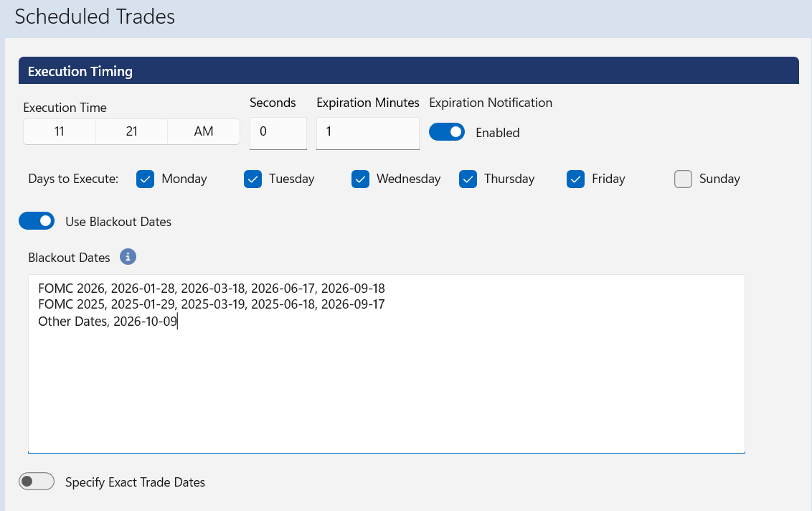Uncheck the Tuesday checkbox
Image resolution: width=812 pixels, height=511 pixels.
[x=252, y=179]
